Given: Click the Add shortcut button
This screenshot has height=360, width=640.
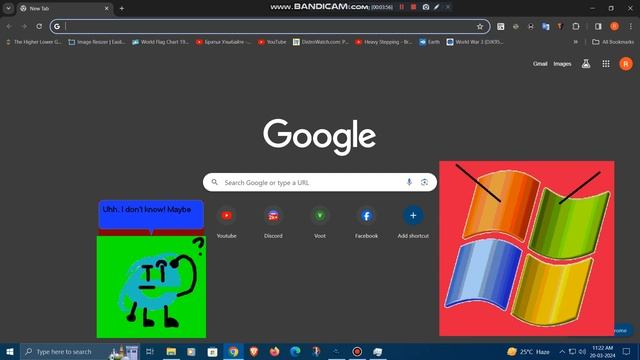Looking at the screenshot, I should [413, 222].
